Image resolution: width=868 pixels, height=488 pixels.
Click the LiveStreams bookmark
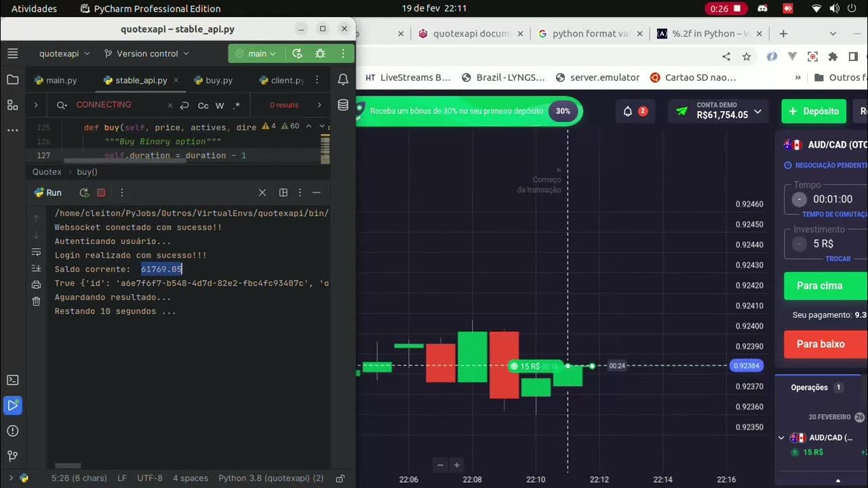[x=408, y=77]
